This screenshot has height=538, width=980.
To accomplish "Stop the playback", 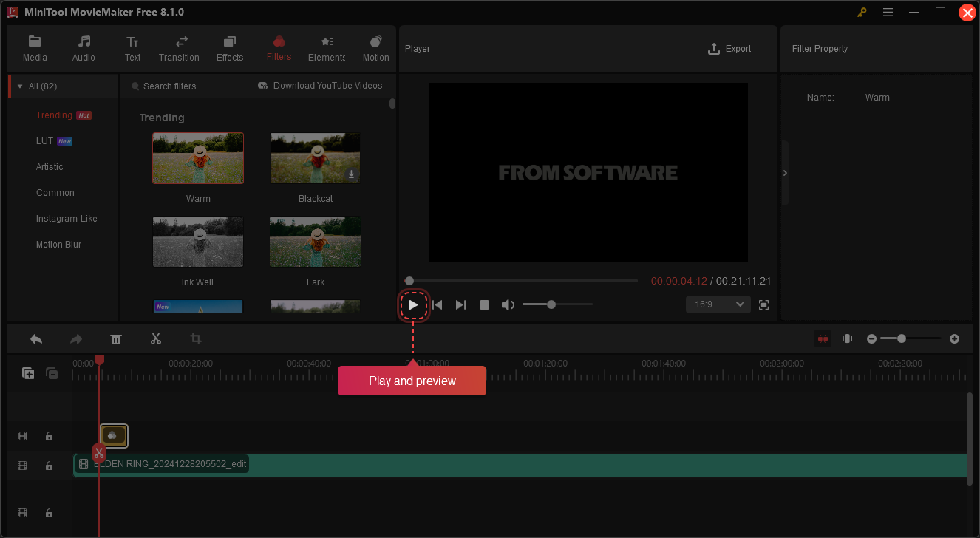I will pyautogui.click(x=484, y=304).
